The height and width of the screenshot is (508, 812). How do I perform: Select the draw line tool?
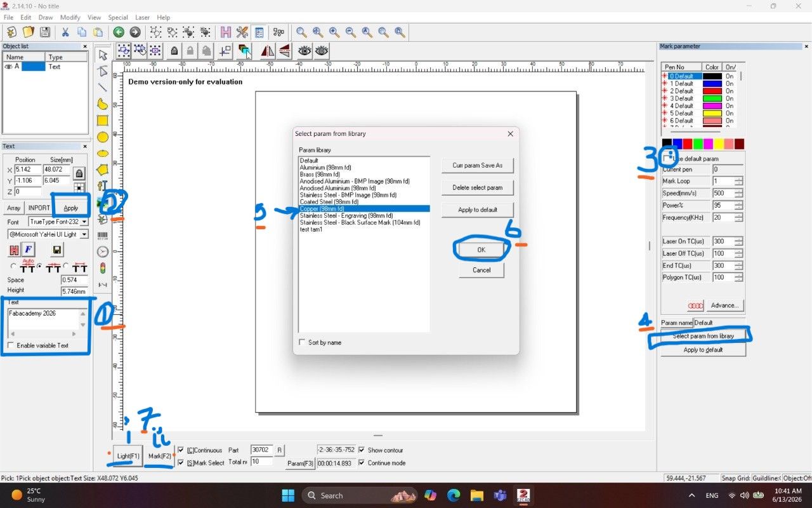[102, 88]
